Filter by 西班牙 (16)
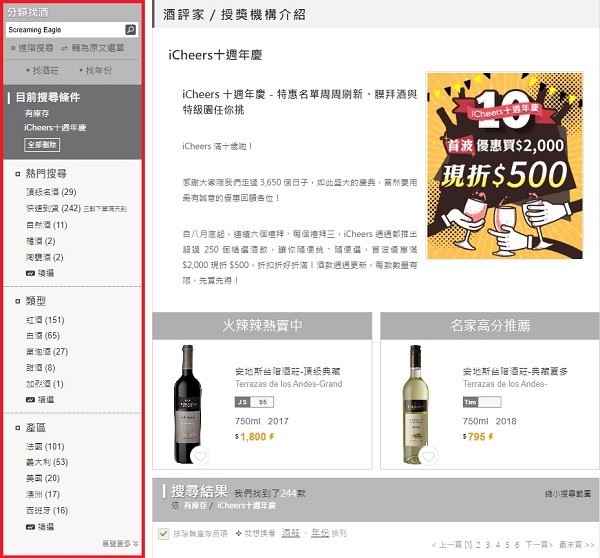 (47, 511)
